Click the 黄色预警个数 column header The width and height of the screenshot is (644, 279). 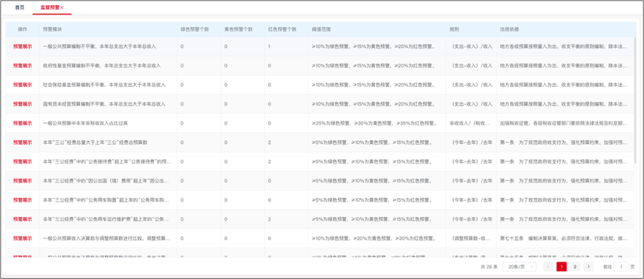tap(238, 30)
